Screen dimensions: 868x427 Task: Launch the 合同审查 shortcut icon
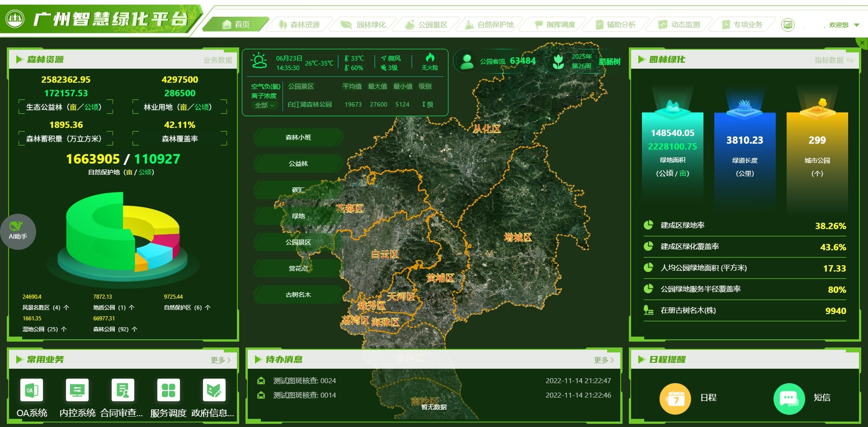point(123,390)
